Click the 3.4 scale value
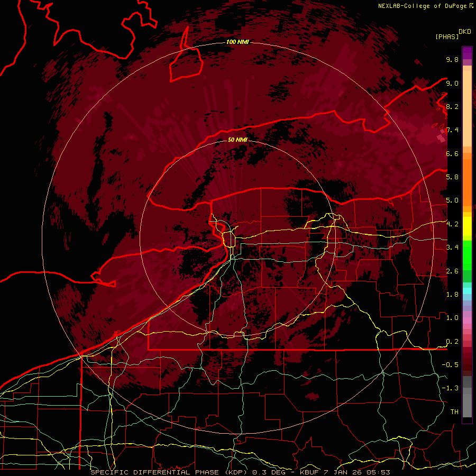The height and width of the screenshot is (476, 476). (x=452, y=248)
